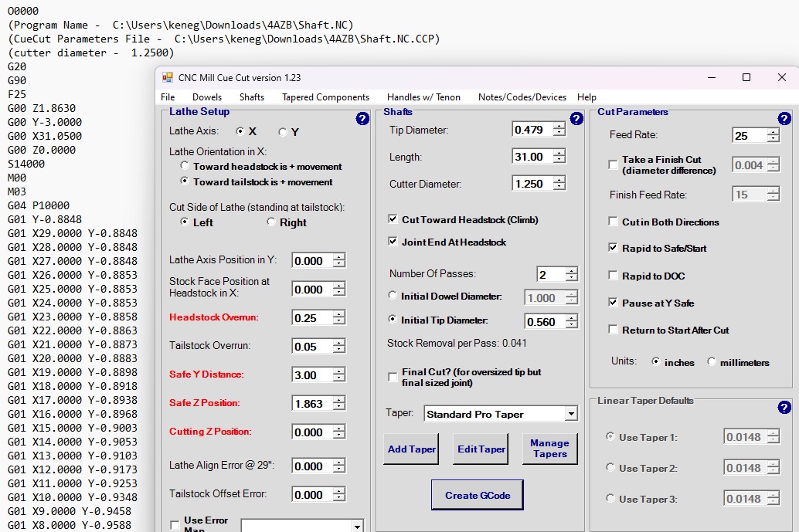Select Right cut side of lathe
This screenshot has height=532, width=799.
click(x=270, y=222)
